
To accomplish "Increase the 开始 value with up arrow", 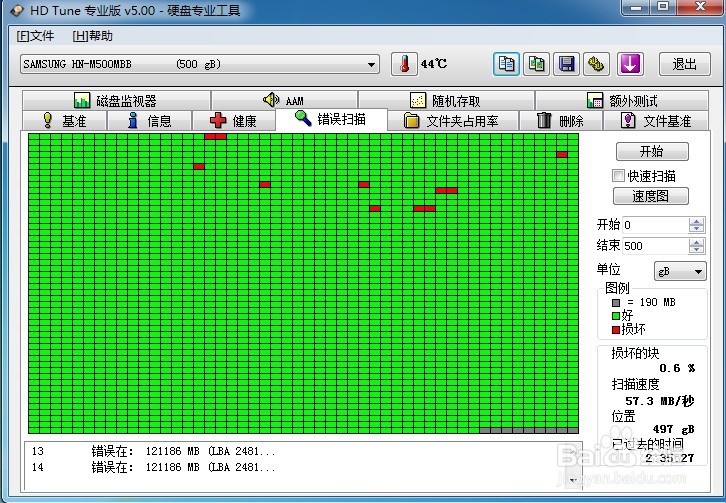I will [696, 221].
